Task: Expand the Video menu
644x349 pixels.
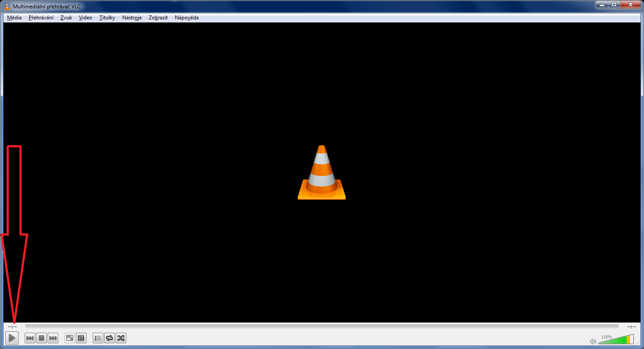Action: [86, 18]
